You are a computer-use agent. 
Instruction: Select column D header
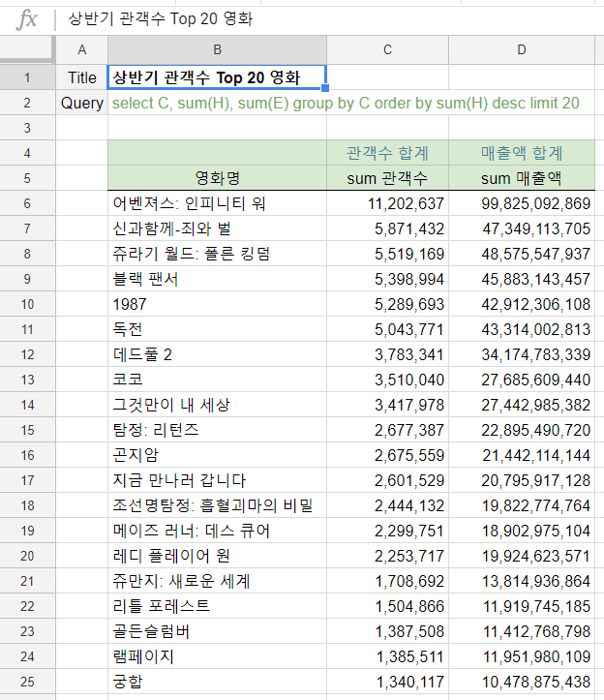(522, 49)
